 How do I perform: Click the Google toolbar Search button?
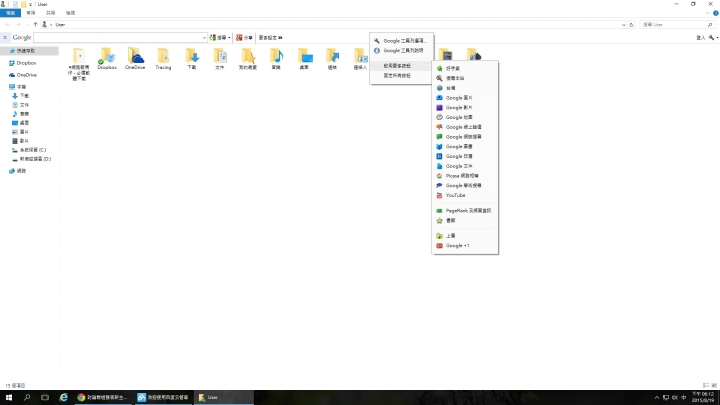(218, 38)
